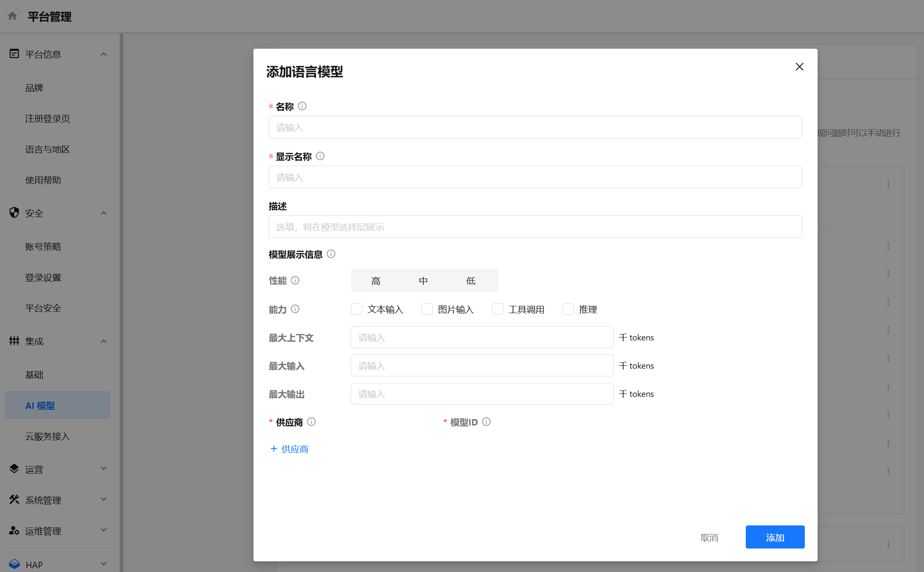Screen dimensions: 924x572
Task: Enable the 工具调用 checkbox
Action: (x=497, y=309)
